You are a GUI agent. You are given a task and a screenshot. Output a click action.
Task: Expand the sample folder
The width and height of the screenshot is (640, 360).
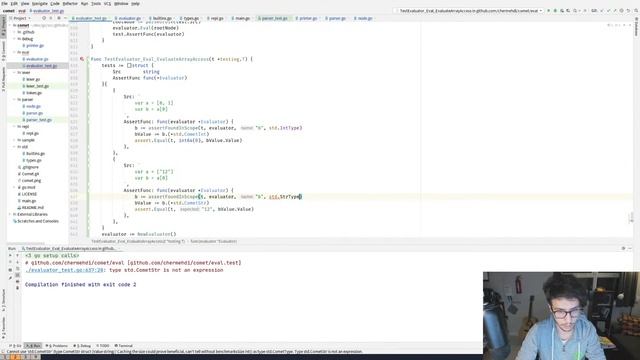[14, 140]
